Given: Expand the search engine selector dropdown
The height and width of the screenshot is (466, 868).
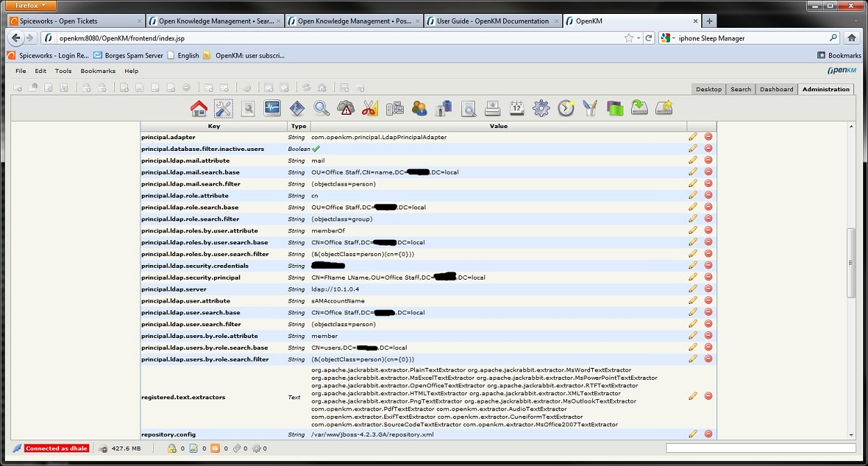Looking at the screenshot, I should click(x=669, y=38).
